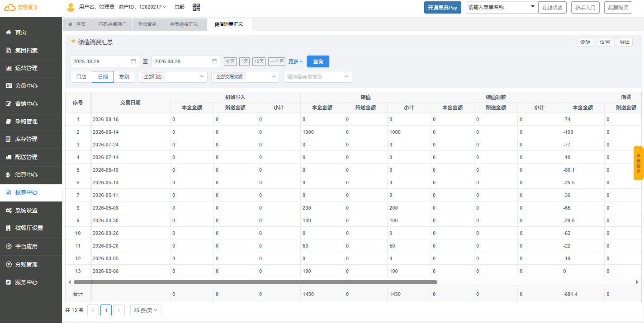
Task: Open the 25 条/页 page size dropdown
Action: pyautogui.click(x=146, y=310)
